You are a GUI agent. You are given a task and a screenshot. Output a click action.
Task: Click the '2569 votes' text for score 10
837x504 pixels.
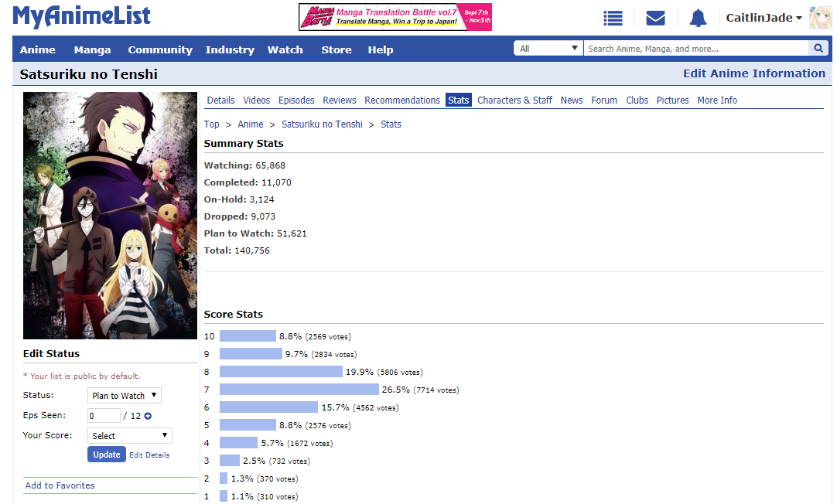(x=328, y=336)
